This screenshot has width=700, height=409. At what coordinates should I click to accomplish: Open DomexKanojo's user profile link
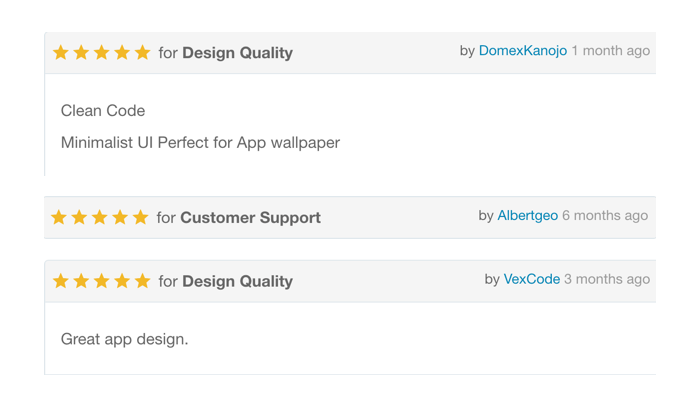coord(523,50)
